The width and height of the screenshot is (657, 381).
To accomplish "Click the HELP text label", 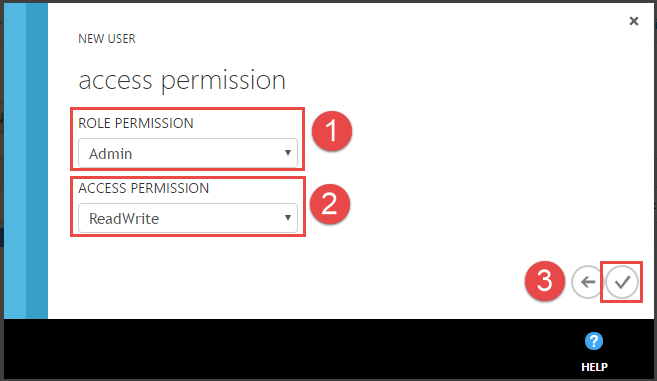I will tap(594, 367).
